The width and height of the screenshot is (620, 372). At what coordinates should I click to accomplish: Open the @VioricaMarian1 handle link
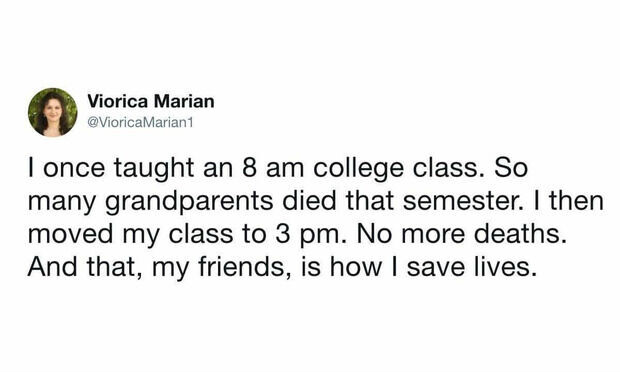tap(140, 123)
